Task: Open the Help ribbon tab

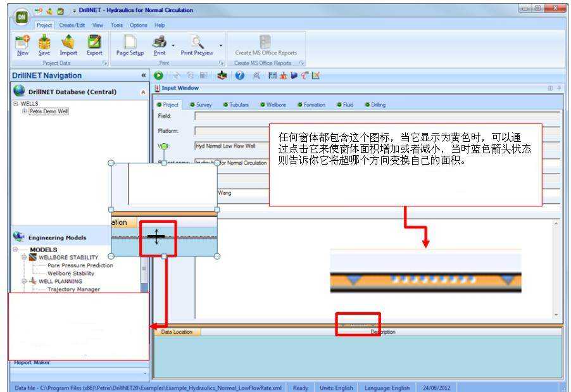Action: pos(160,25)
